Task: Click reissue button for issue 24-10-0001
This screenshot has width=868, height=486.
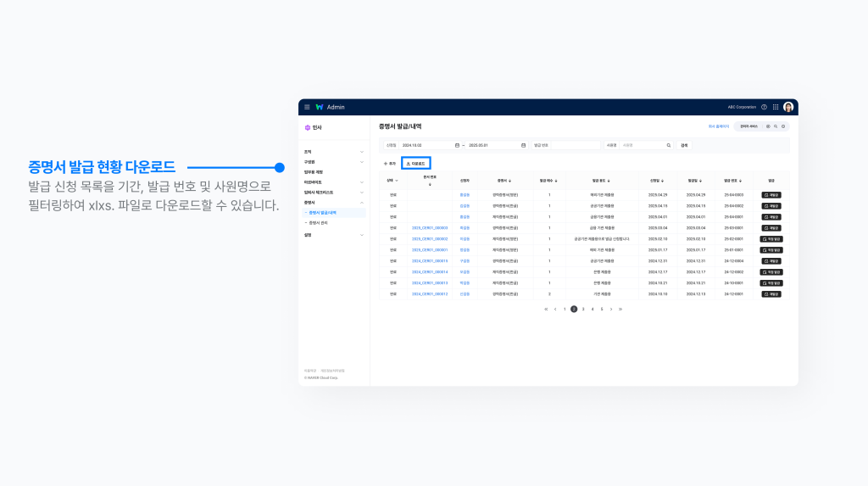Action: click(x=771, y=283)
